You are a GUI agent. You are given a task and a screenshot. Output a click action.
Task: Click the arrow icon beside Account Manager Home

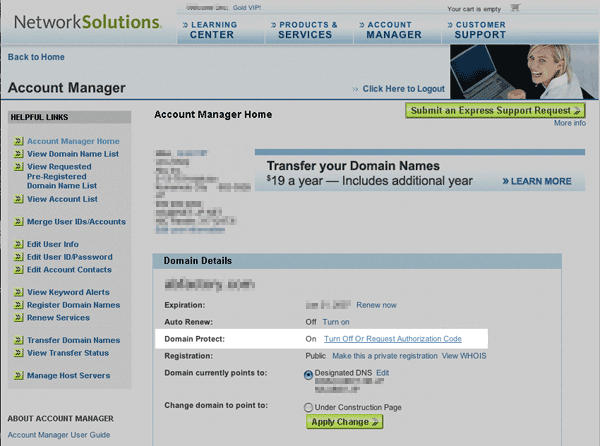18,142
